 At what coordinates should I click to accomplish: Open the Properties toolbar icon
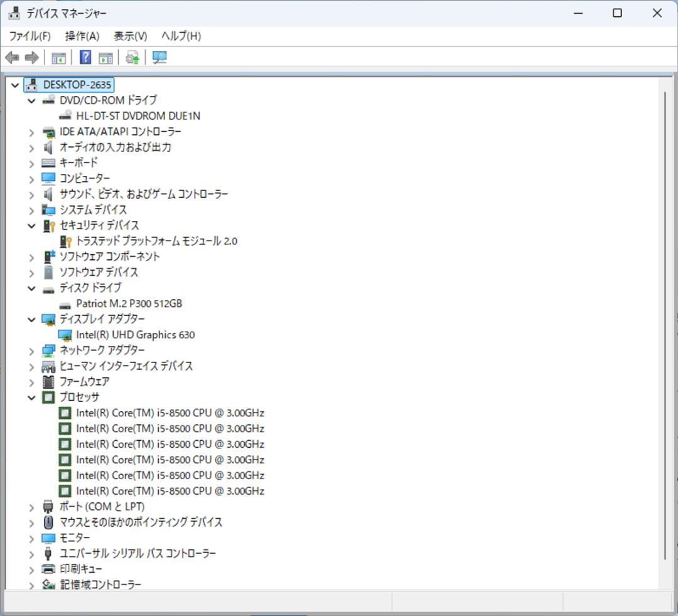click(x=105, y=57)
